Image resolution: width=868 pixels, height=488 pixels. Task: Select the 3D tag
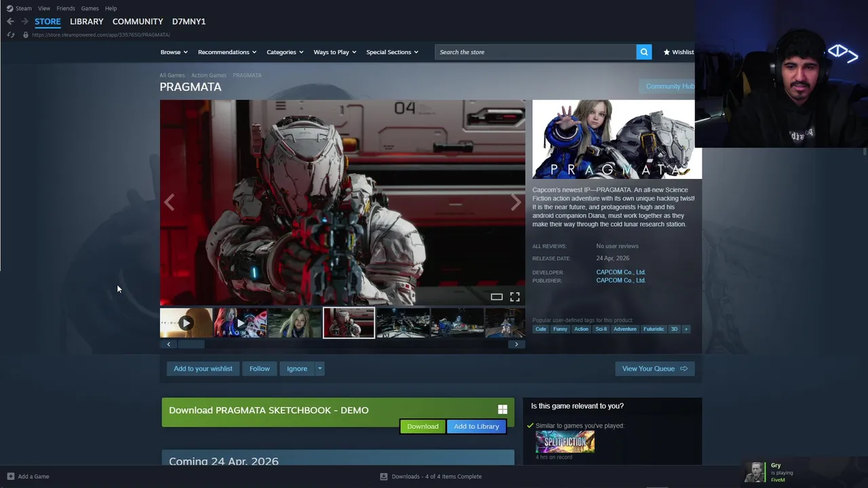[674, 329]
